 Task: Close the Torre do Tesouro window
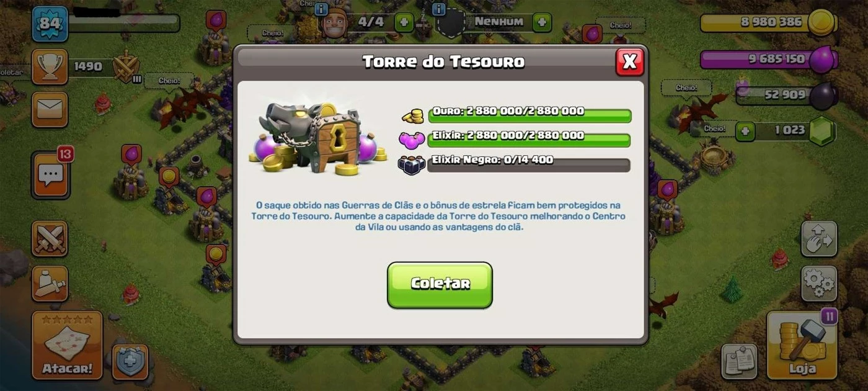coord(629,61)
